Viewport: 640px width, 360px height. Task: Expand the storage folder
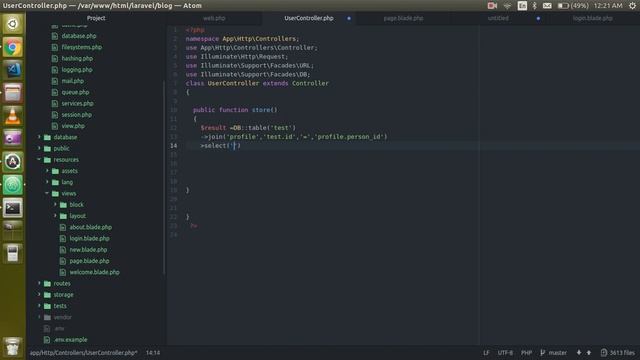(64, 295)
